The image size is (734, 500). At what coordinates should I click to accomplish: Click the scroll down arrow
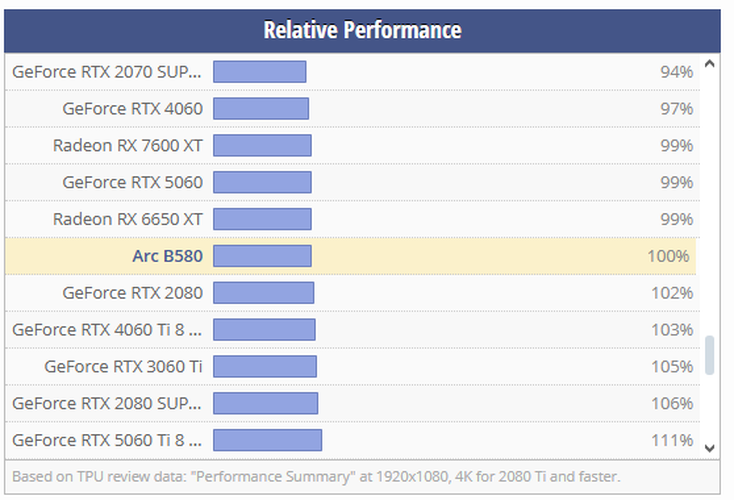(710, 448)
